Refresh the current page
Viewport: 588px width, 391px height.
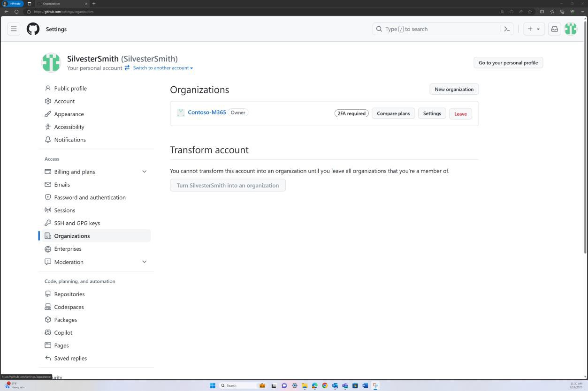point(16,12)
